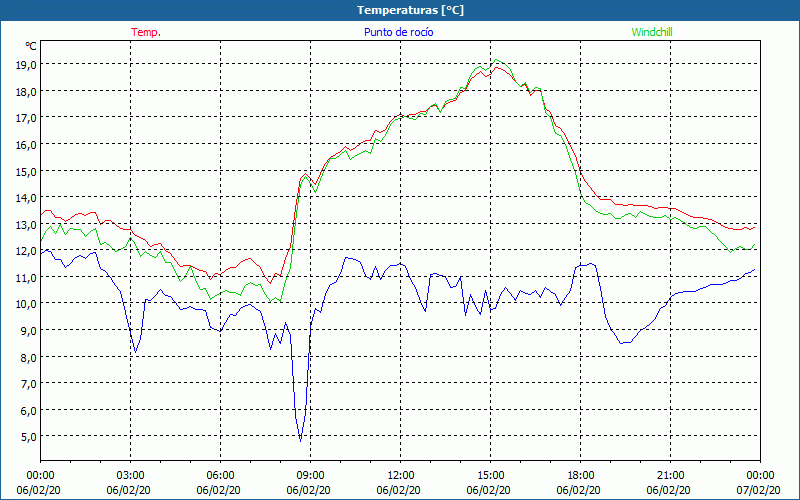
Task: Click the Temperaturas [°C] chart title
Action: (410, 10)
